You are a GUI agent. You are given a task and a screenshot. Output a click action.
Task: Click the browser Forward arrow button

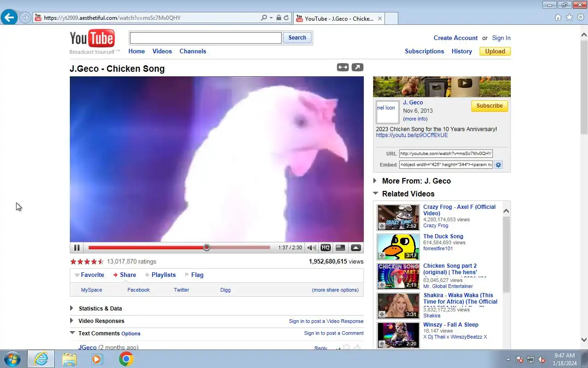[25, 18]
